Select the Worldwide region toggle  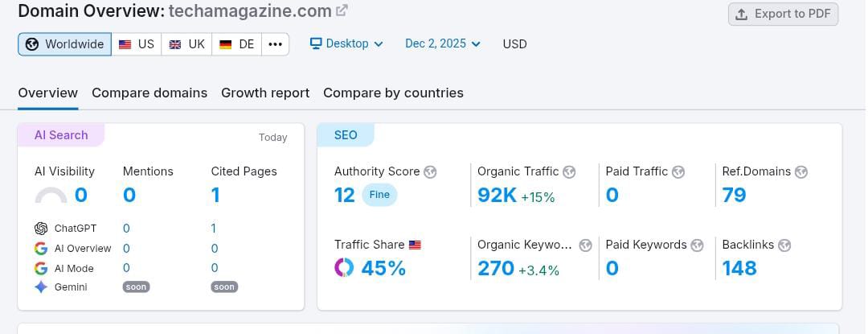[65, 44]
